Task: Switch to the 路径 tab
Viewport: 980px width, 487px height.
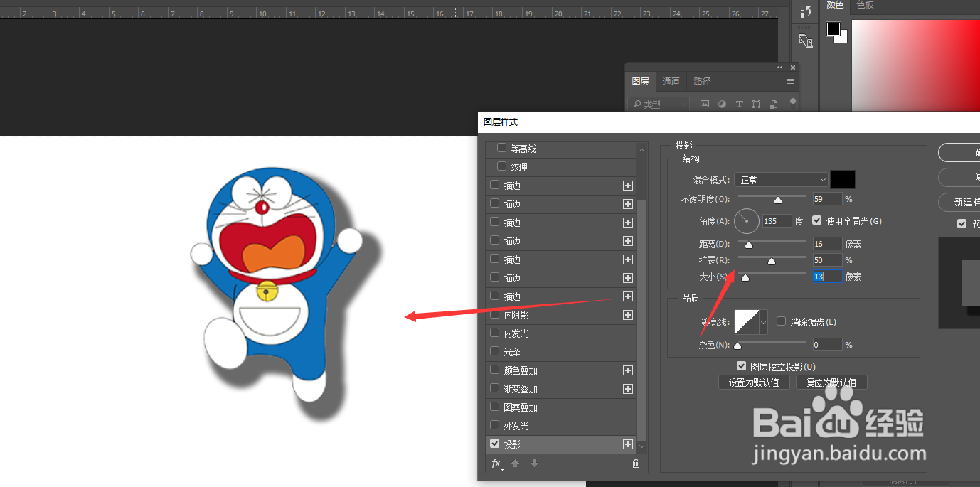Action: 702,82
